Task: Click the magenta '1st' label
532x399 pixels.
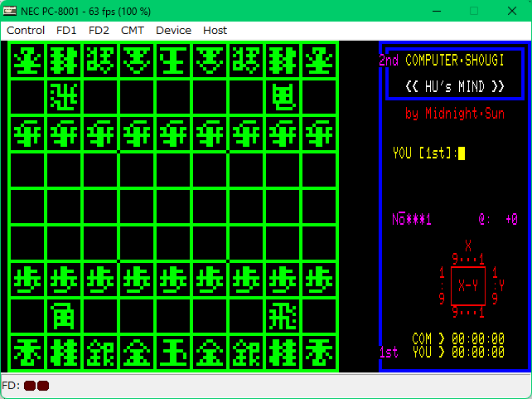Action: click(x=389, y=353)
